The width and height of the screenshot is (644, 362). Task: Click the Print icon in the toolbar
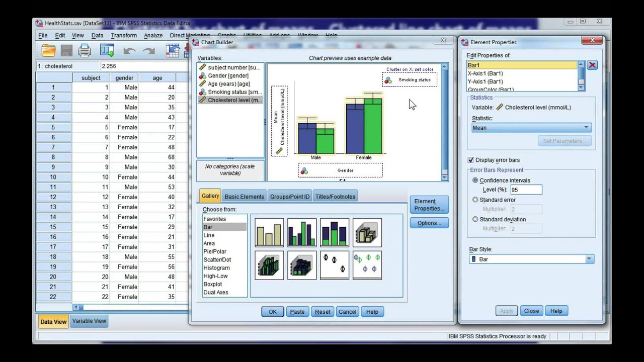point(85,50)
